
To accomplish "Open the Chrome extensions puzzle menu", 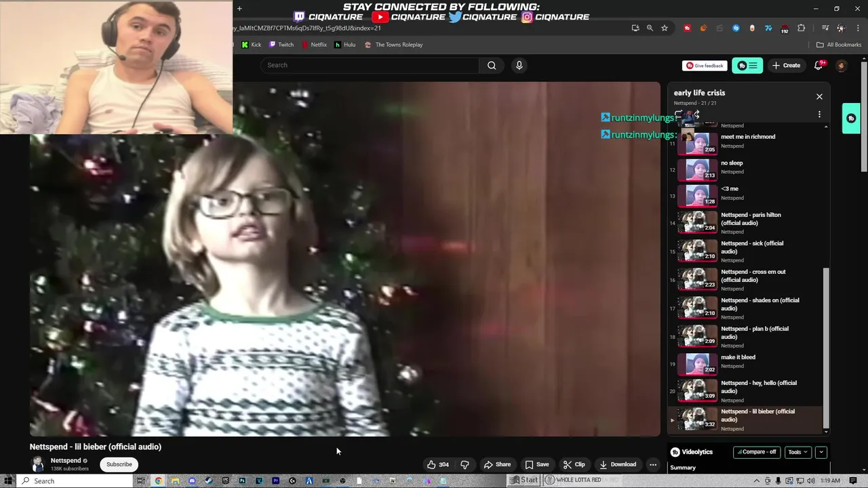I will tap(801, 28).
